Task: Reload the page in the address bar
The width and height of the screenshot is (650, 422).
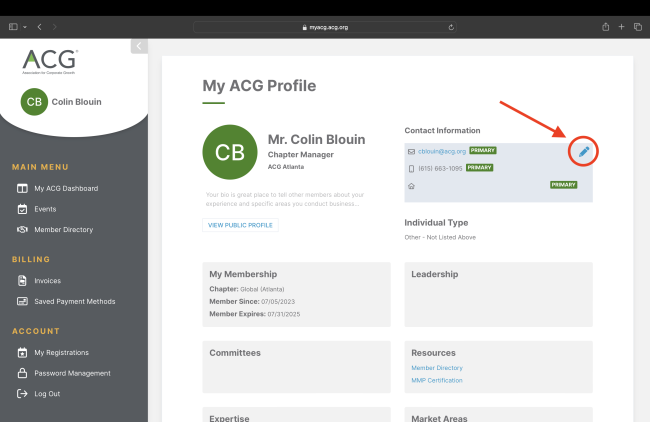Action: click(451, 27)
